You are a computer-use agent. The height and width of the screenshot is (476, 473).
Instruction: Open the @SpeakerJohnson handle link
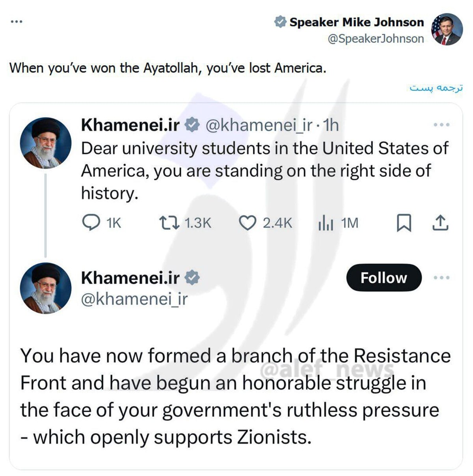pos(376,39)
